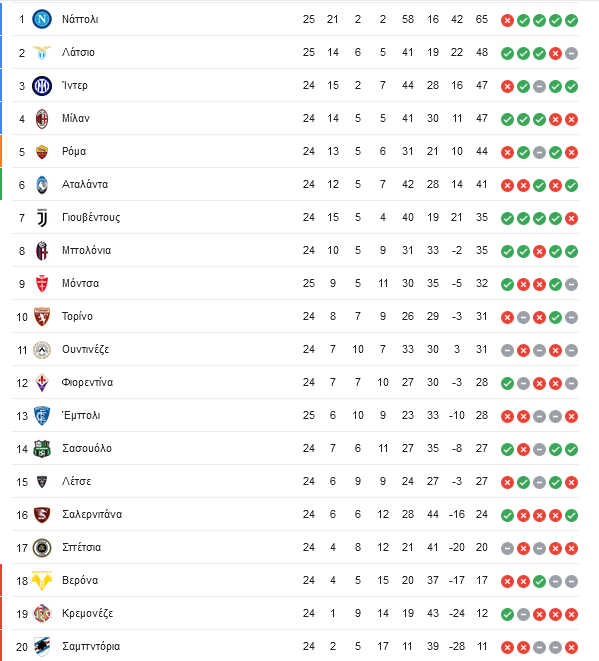Open the Αταλάντα team link

point(85,185)
